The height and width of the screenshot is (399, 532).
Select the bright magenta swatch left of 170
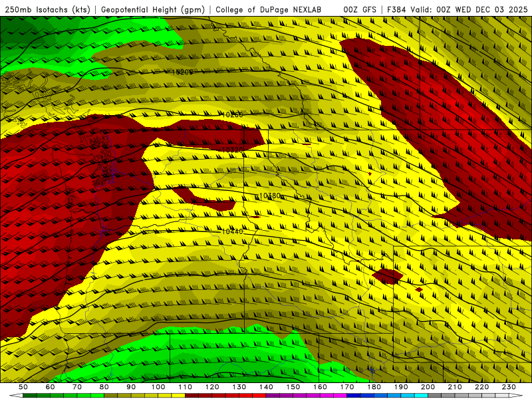click(340, 396)
